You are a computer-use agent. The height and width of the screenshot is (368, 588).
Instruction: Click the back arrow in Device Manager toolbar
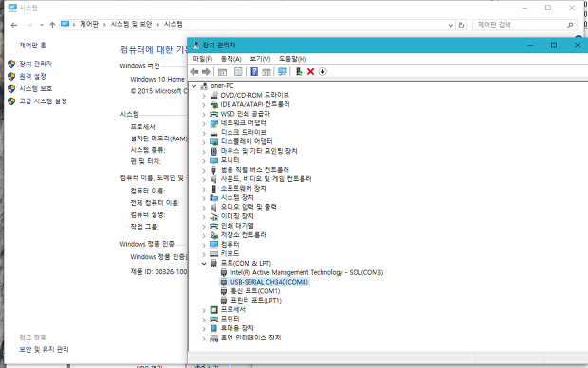[x=194, y=72]
